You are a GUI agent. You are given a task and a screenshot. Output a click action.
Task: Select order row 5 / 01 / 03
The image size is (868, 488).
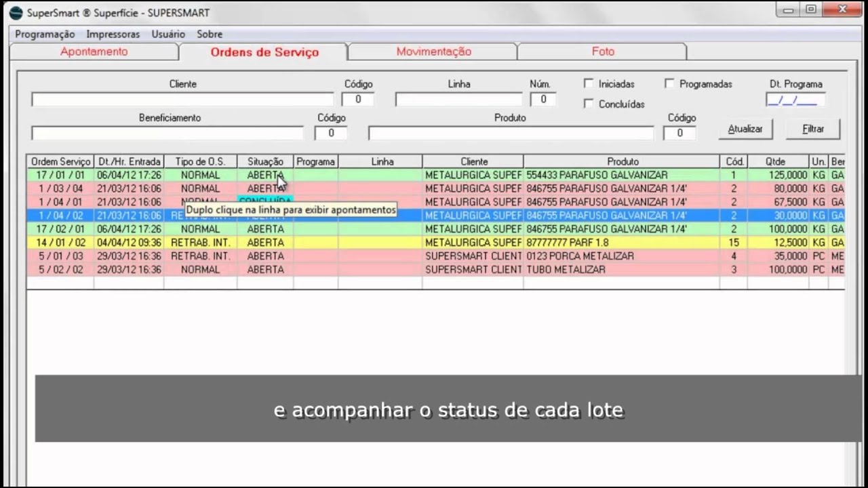[x=435, y=256]
